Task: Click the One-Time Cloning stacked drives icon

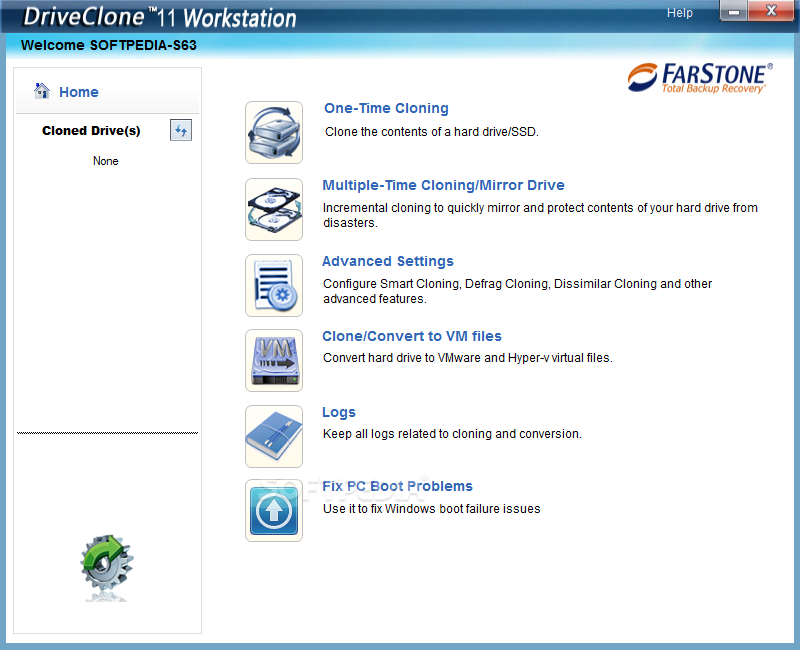Action: click(274, 133)
